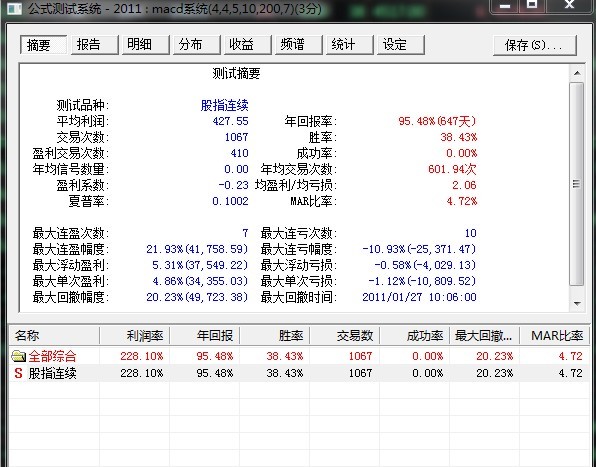Sort by the 年回报 column header

tap(204, 336)
